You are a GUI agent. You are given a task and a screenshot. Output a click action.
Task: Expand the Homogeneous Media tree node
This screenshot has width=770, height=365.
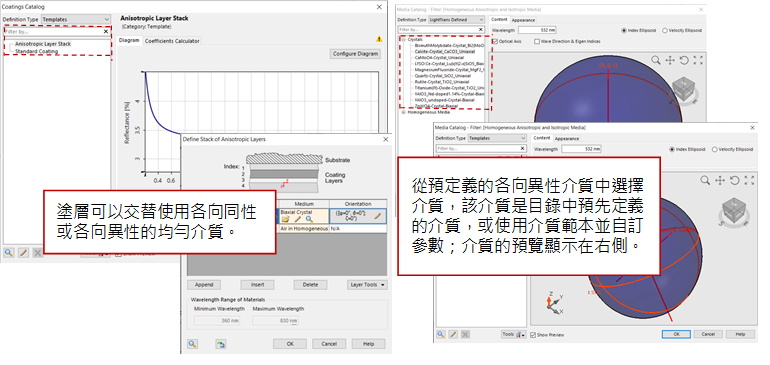[x=403, y=112]
